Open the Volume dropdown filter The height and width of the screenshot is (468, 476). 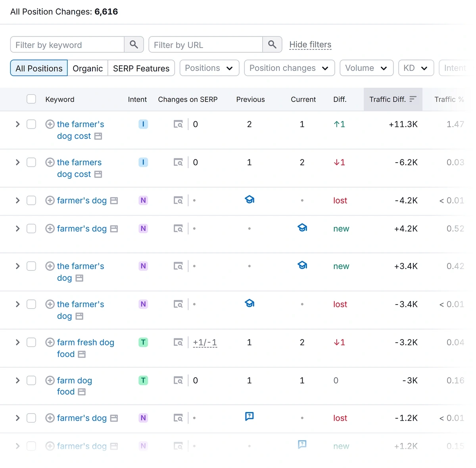point(367,68)
